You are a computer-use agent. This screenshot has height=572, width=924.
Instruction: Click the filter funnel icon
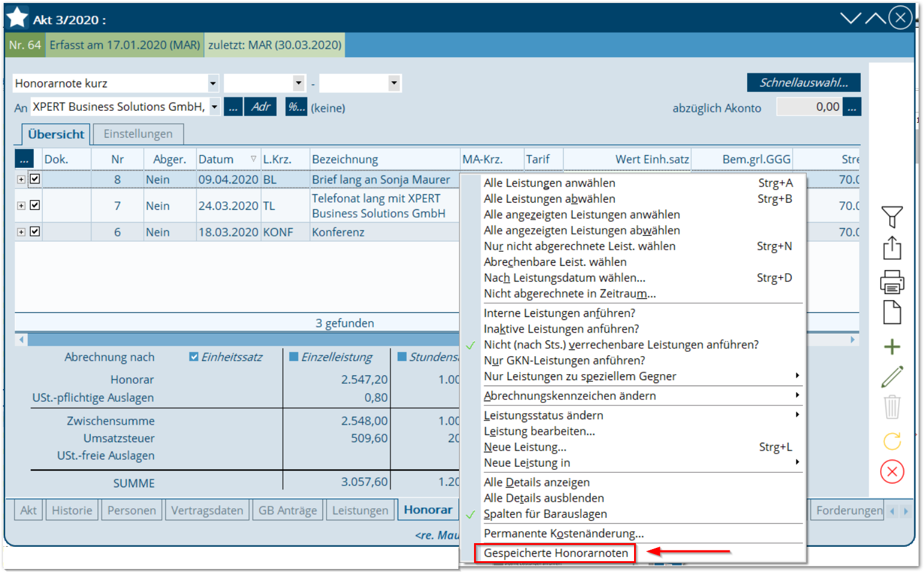[x=892, y=217]
